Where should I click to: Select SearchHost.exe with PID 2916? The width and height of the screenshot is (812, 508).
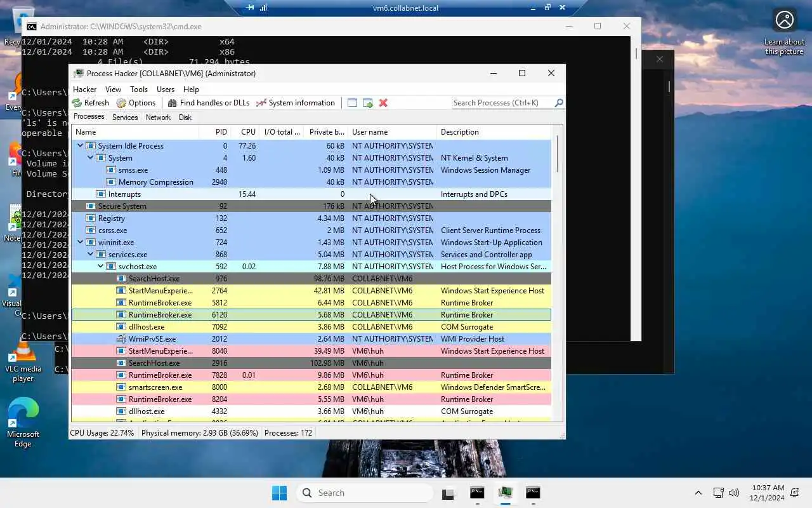[311, 363]
